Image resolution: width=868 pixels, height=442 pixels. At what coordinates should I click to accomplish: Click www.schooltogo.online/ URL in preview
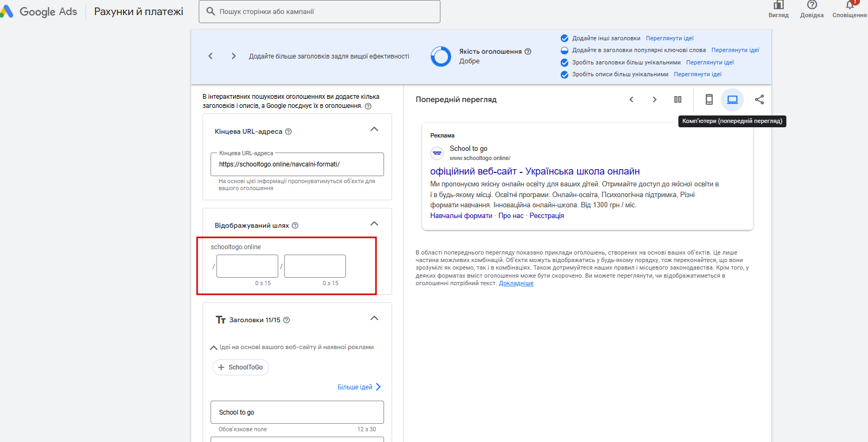pos(480,158)
